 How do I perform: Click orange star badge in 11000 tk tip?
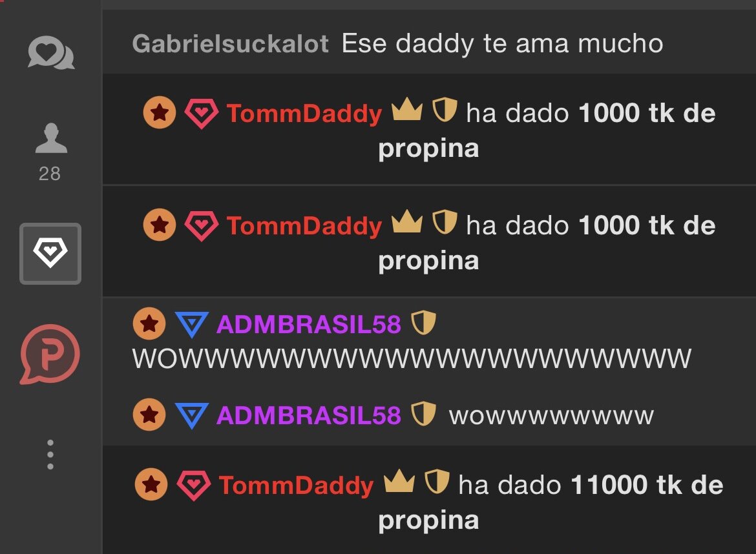(151, 484)
